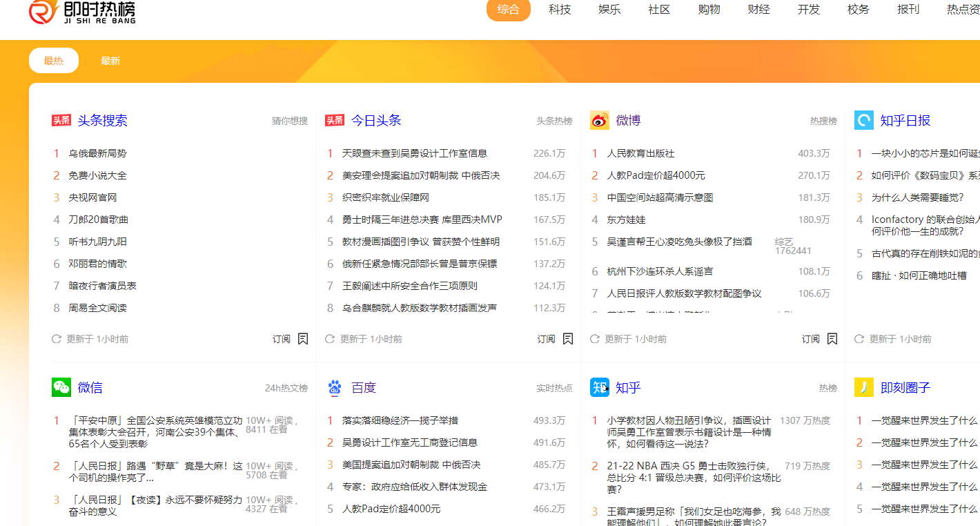Click the 即刻圈子 logo icon
The image size is (980, 526).
864,387
